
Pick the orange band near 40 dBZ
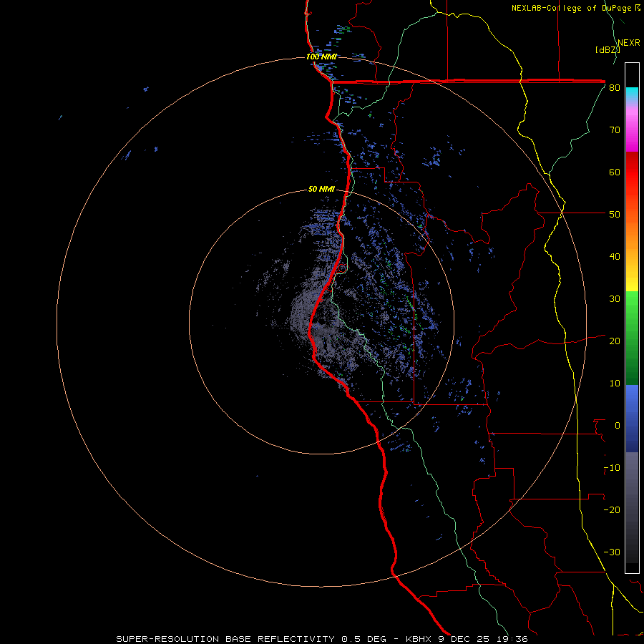click(x=632, y=256)
